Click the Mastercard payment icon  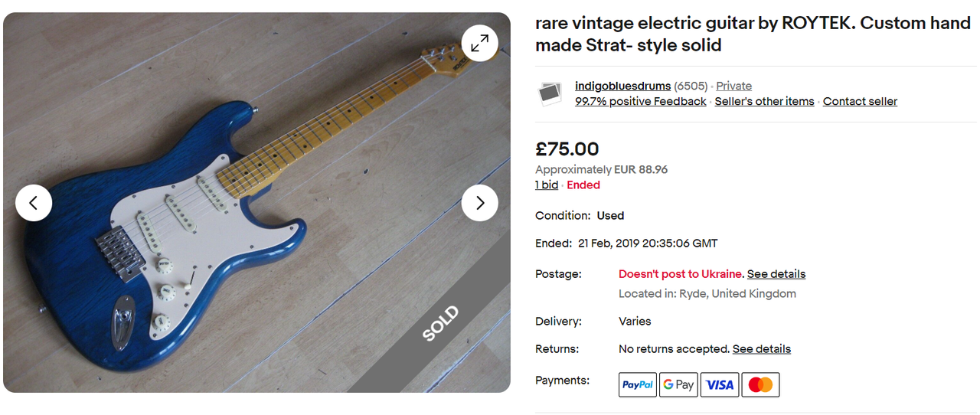pyautogui.click(x=760, y=384)
